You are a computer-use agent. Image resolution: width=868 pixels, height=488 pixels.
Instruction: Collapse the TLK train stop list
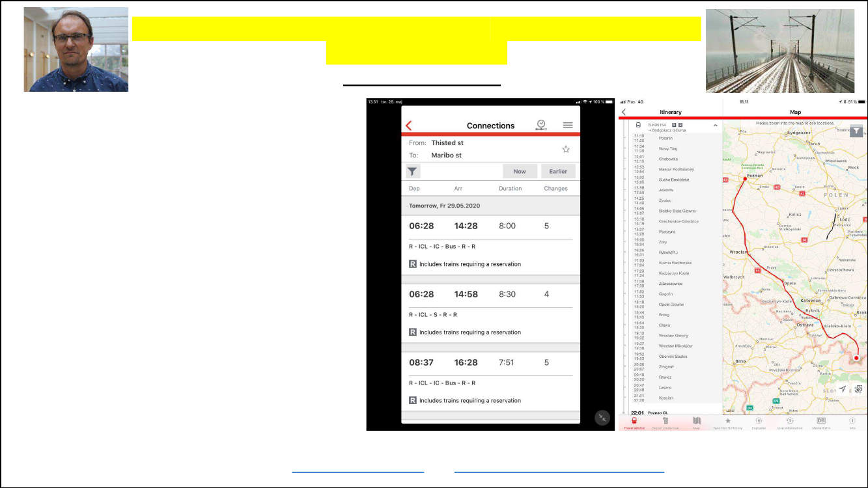click(715, 125)
